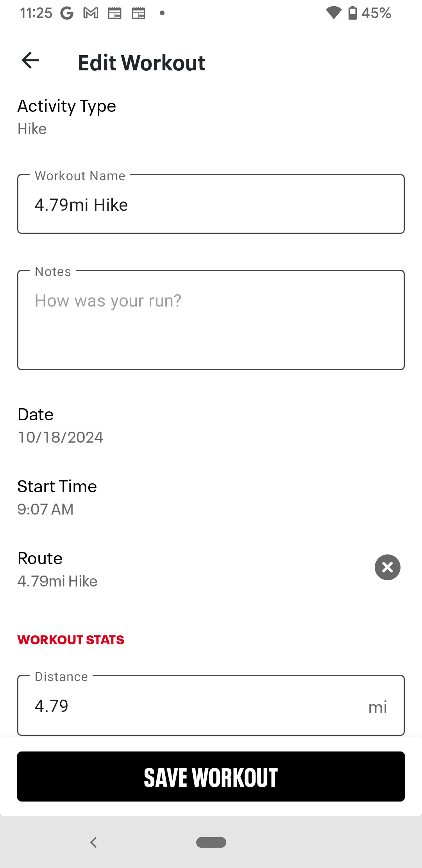The image size is (422, 868).
Task: Tap the home pill in navigation bar
Action: (x=211, y=842)
